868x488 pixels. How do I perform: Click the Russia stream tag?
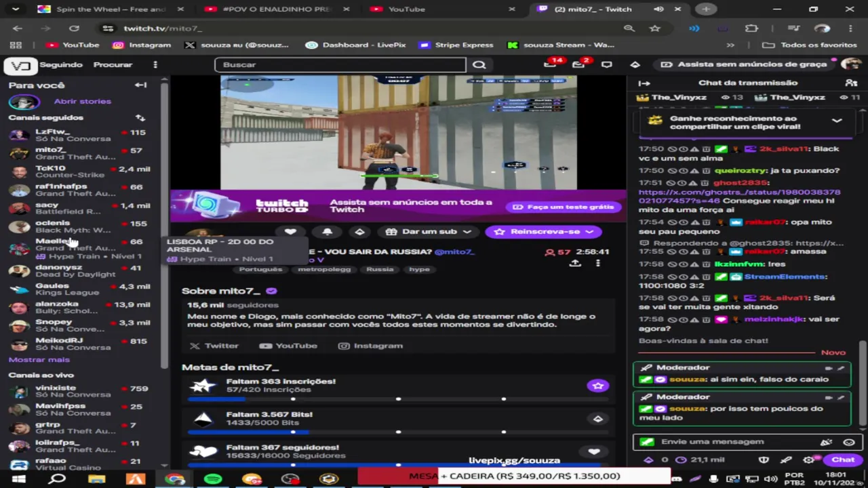pyautogui.click(x=380, y=270)
